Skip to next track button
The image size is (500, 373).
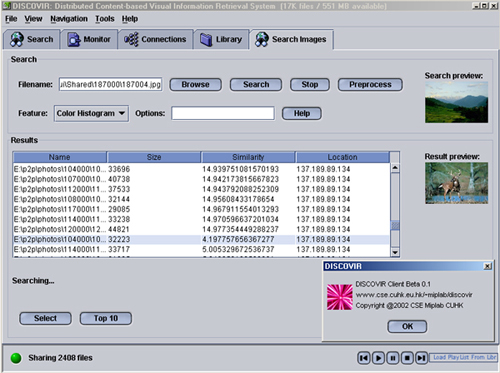[421, 358]
